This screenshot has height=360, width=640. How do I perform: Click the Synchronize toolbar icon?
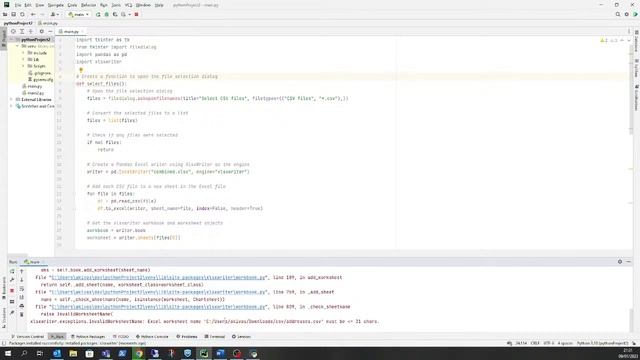22,14
